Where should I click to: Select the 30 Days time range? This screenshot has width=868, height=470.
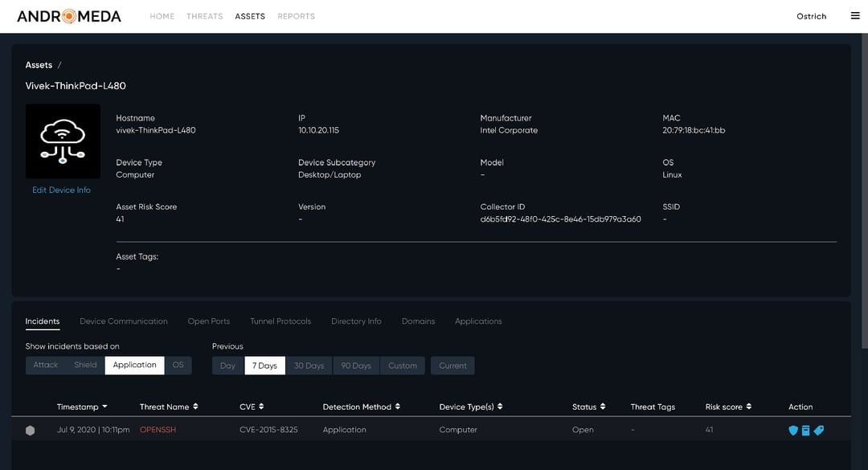click(x=309, y=365)
